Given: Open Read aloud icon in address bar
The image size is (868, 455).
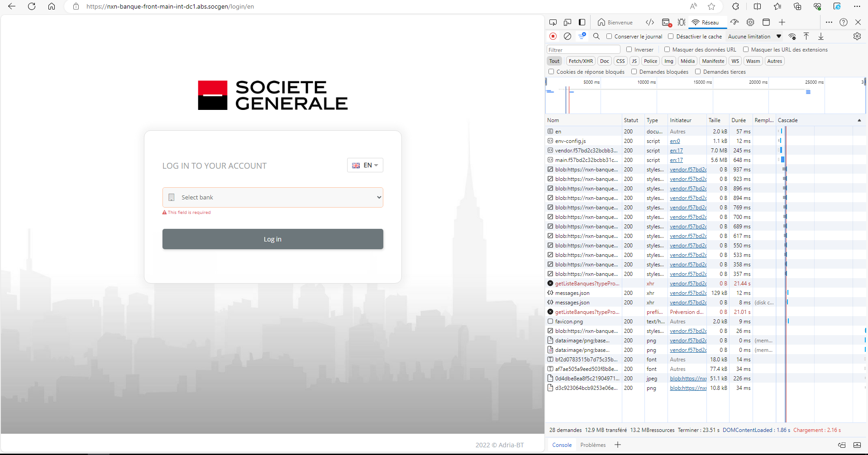Looking at the screenshot, I should [693, 6].
